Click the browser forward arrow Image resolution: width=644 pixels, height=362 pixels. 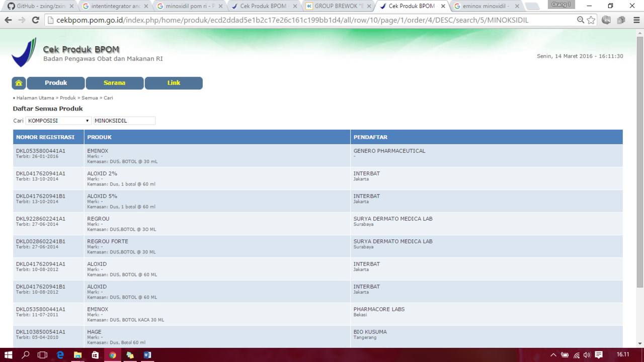coord(22,20)
